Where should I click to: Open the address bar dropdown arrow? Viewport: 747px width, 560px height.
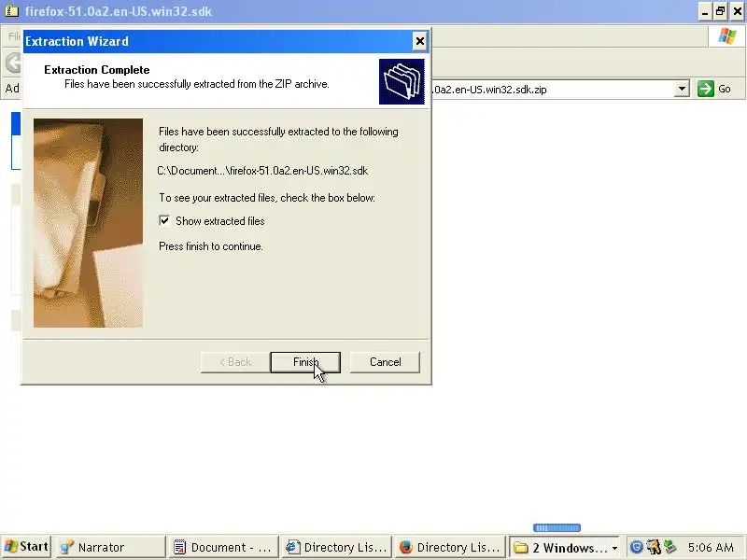coord(682,89)
